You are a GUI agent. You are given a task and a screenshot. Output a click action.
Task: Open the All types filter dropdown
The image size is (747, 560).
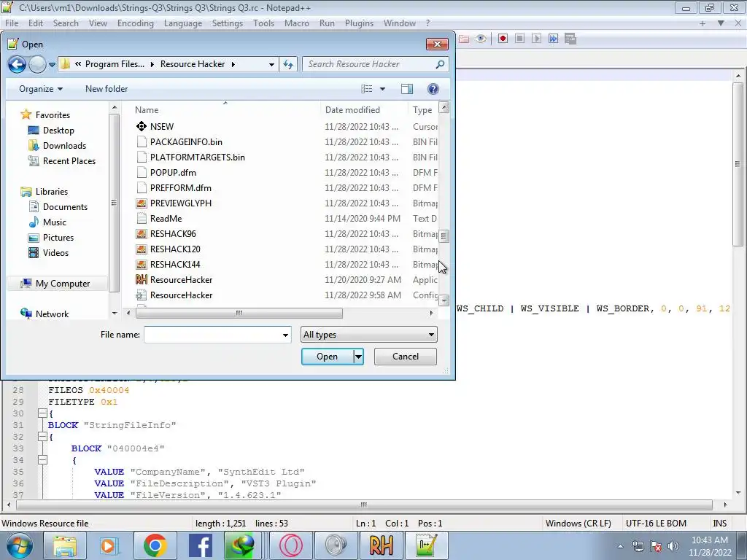pyautogui.click(x=368, y=335)
